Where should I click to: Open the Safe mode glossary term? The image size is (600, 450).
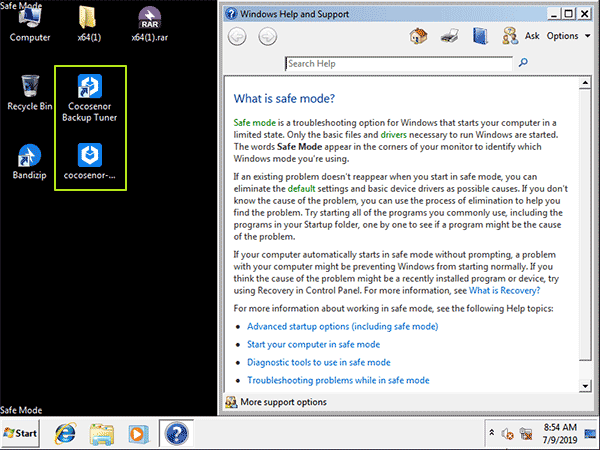tap(254, 123)
